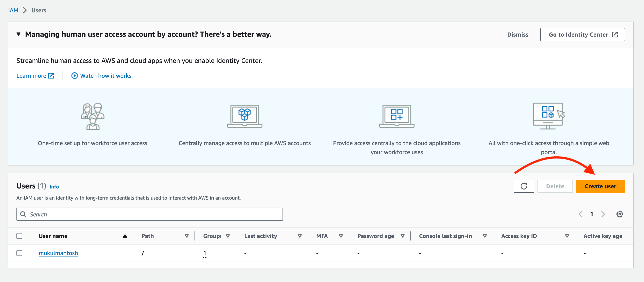Check the mukulmantosh user row checkbox
The width and height of the screenshot is (644, 282).
coord(20,253)
